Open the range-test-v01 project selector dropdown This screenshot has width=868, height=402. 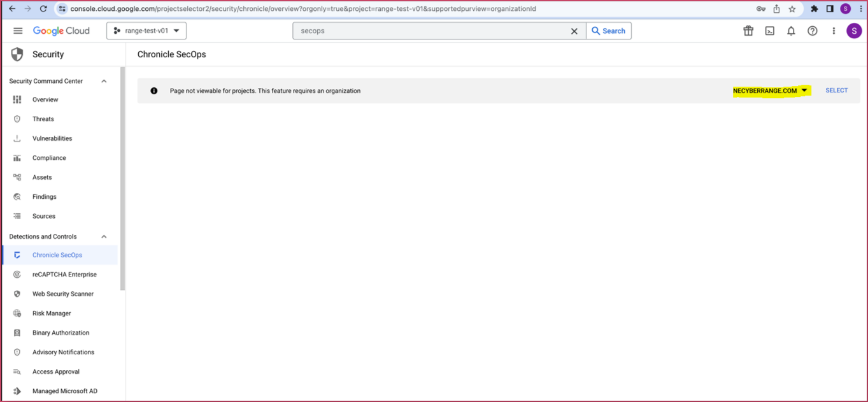coord(146,31)
